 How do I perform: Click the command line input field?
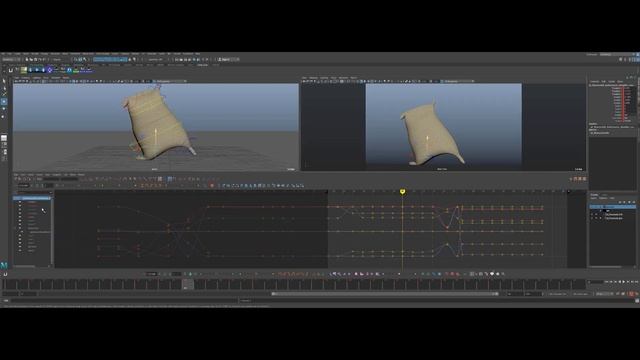coord(124,300)
